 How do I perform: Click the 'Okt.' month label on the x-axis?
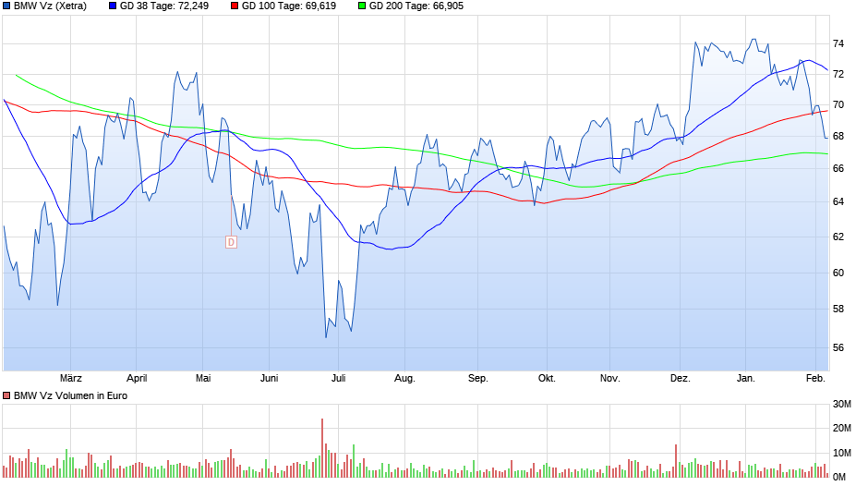click(x=547, y=378)
